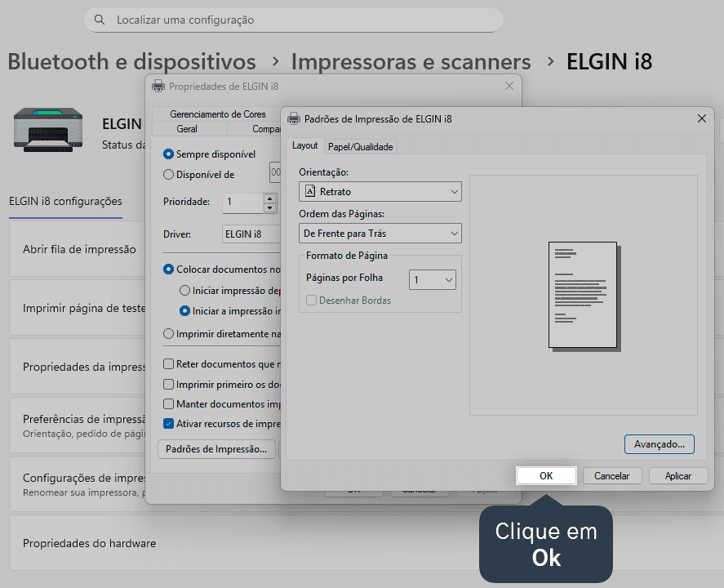
Task: Go to Bluetooth e dispositivos breadcrumb
Action: [x=131, y=62]
